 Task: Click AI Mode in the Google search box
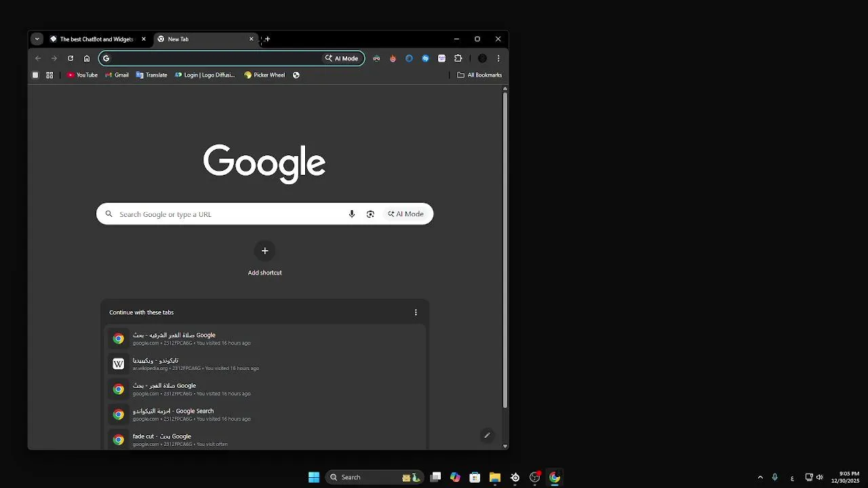(406, 214)
